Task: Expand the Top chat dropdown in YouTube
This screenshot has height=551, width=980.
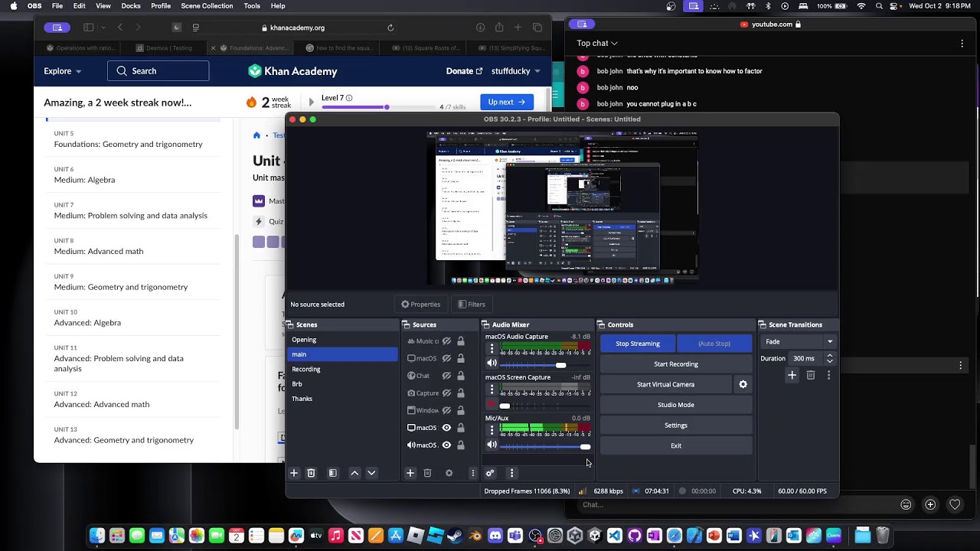Action: pos(597,44)
